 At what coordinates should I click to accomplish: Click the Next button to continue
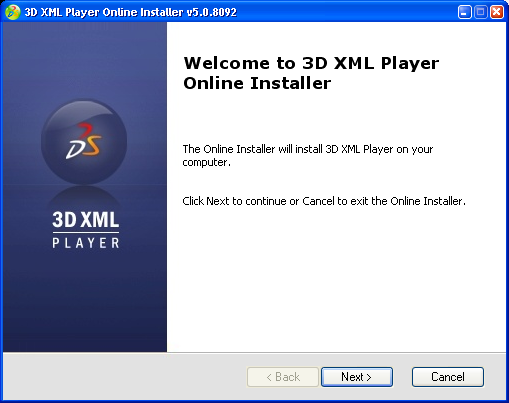[x=357, y=377]
